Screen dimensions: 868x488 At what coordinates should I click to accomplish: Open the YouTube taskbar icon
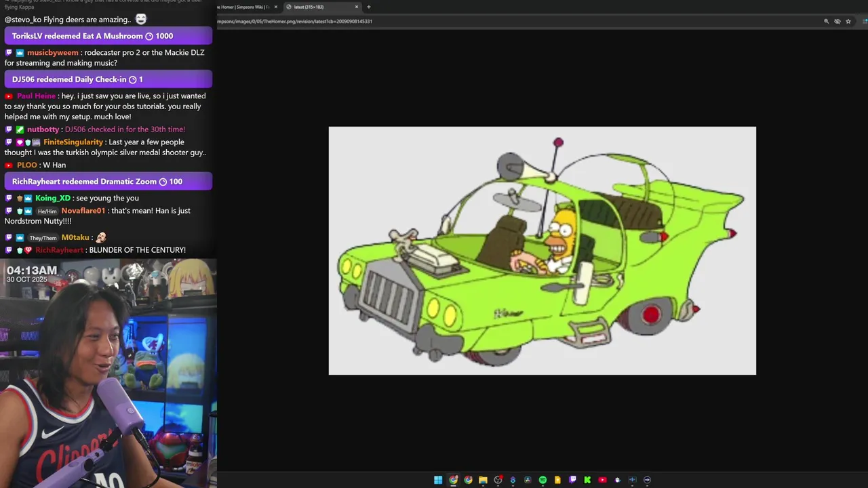[602, 480]
